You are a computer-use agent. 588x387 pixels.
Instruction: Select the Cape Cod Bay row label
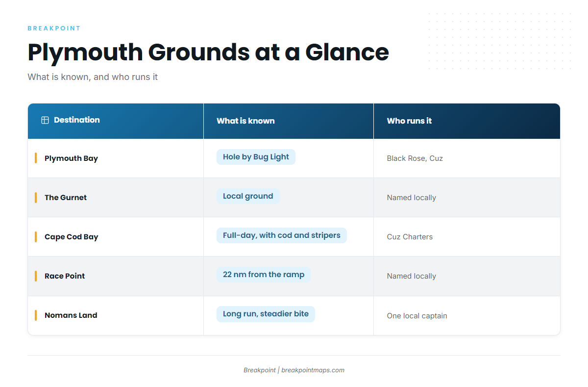coord(72,237)
